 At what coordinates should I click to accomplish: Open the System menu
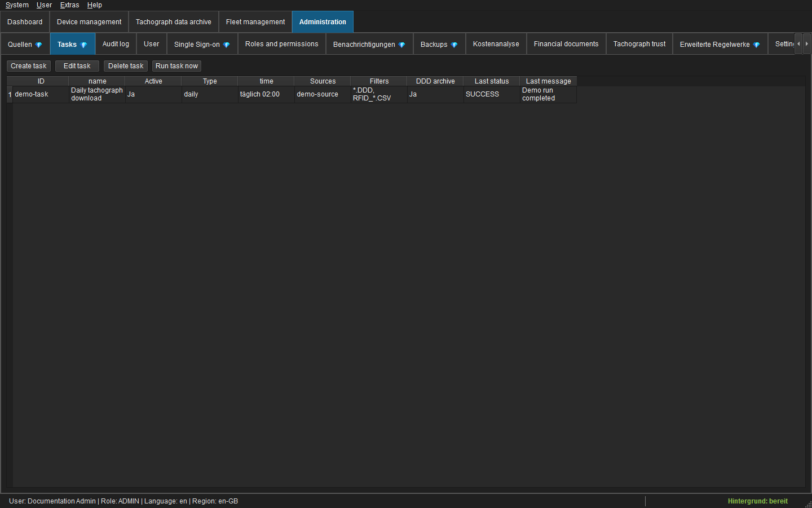coord(17,5)
